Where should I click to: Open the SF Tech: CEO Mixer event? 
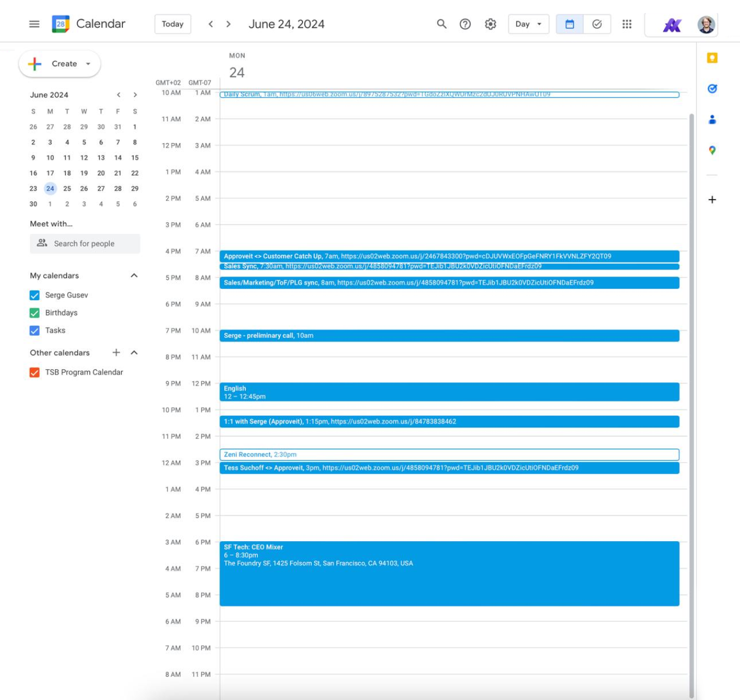point(449,573)
